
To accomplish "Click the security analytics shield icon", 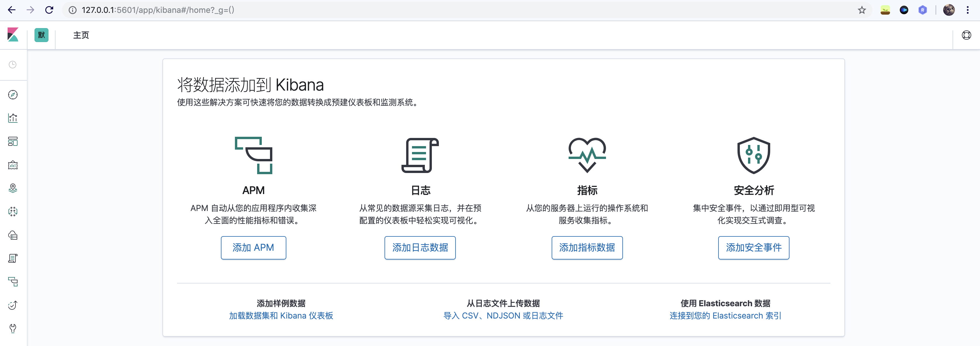I will pos(754,155).
